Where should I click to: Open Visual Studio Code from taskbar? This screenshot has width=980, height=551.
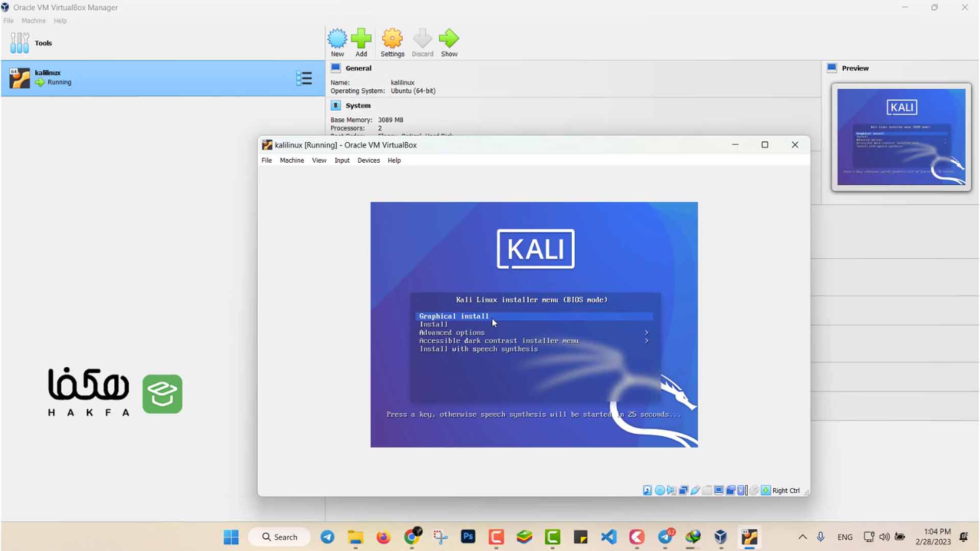pyautogui.click(x=608, y=537)
